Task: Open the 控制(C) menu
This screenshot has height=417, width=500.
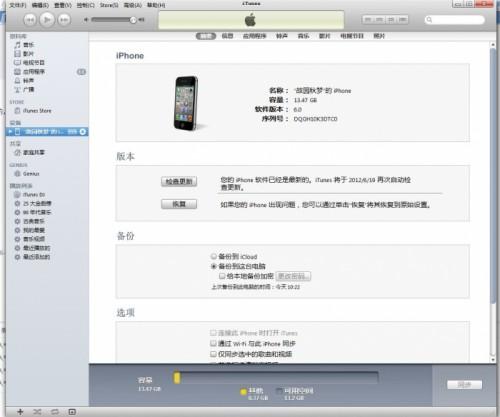Action: pyautogui.click(x=85, y=5)
